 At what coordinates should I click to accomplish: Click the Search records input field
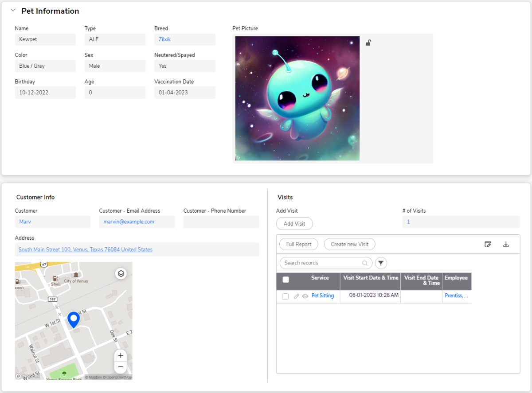tap(323, 263)
